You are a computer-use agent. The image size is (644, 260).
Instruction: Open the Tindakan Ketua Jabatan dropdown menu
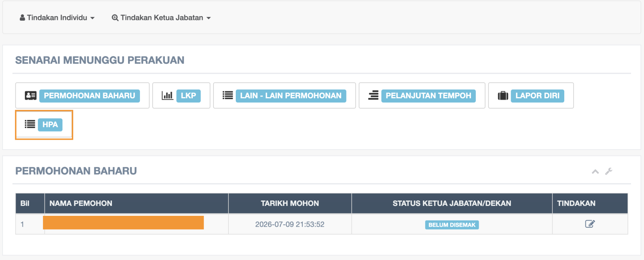[x=161, y=18]
